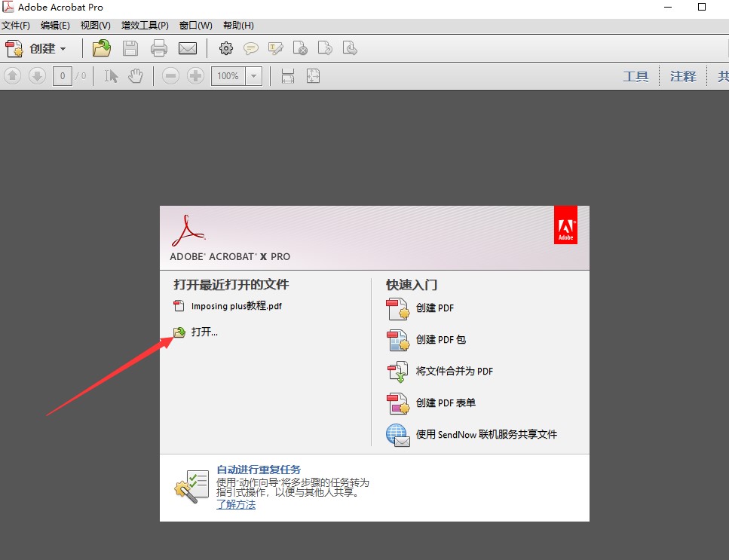This screenshot has height=560, width=729.
Task: Click 创建 PDF in quick start
Action: coord(435,308)
